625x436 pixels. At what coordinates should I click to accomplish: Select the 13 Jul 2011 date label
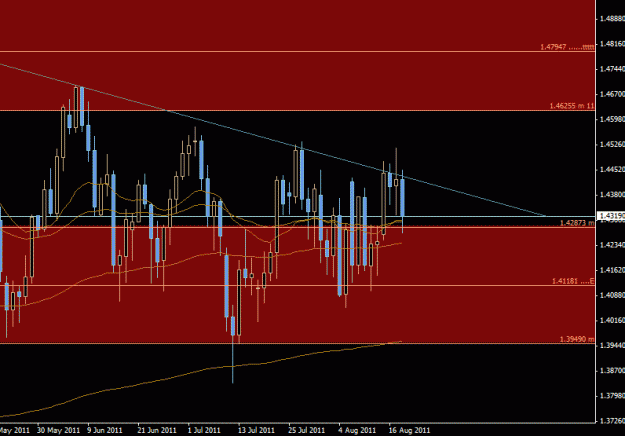(256, 430)
